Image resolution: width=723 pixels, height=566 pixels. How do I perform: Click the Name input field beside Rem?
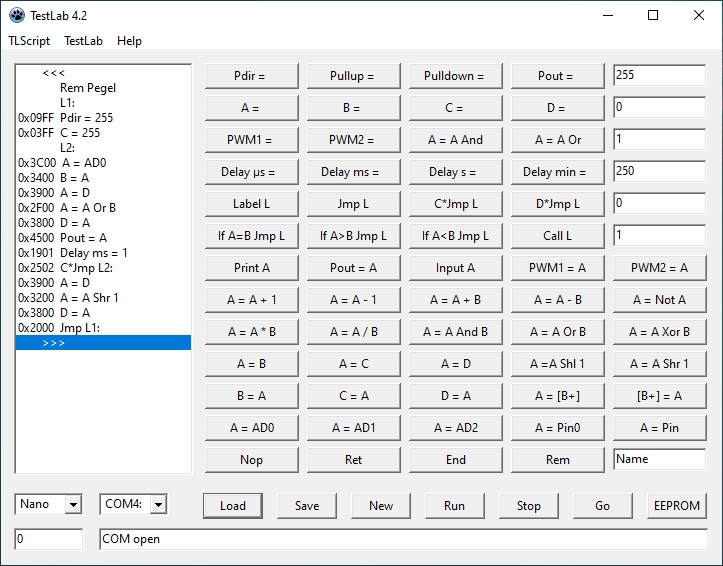tap(658, 460)
